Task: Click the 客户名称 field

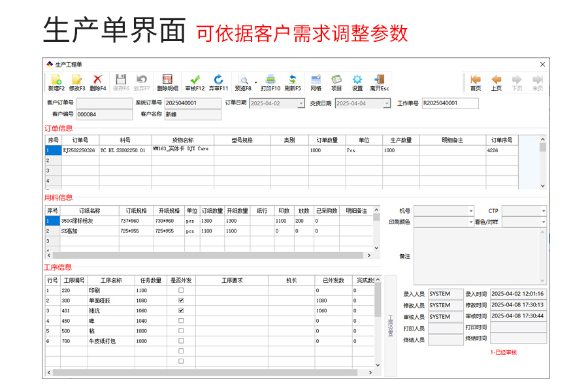Action: point(193,114)
